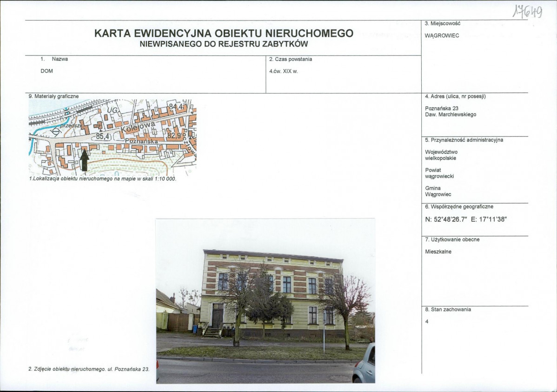This screenshot has width=557, height=392.
Task: Click the label "7. Użytkowanie obecne"
Action: 452,239
